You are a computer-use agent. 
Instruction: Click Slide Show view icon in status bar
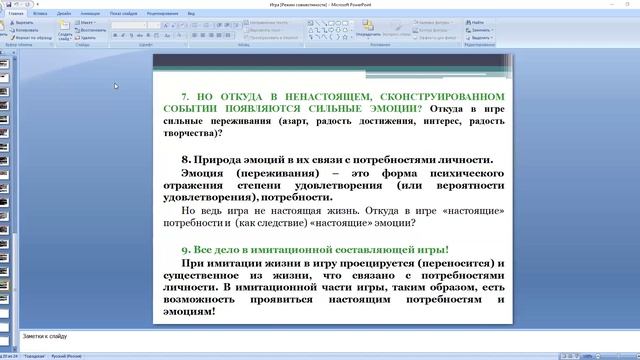pos(577,356)
